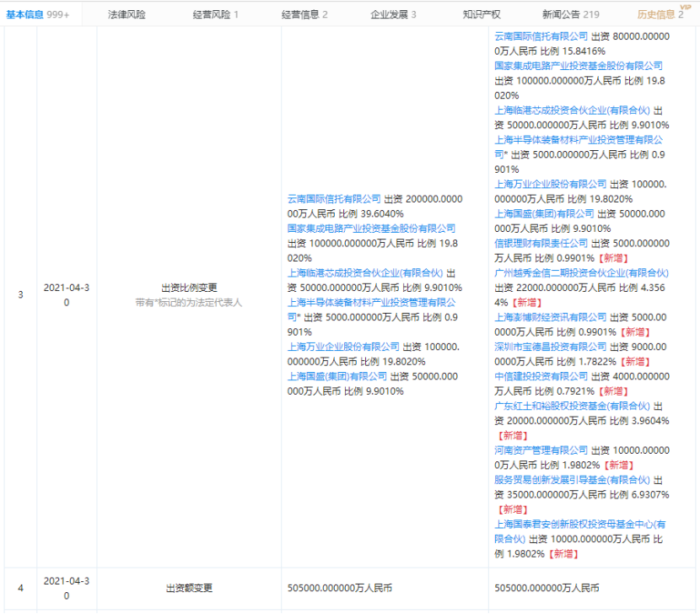The width and height of the screenshot is (700, 614).
Task: Open 河南资产管理有限公司 link
Action: pos(541,450)
